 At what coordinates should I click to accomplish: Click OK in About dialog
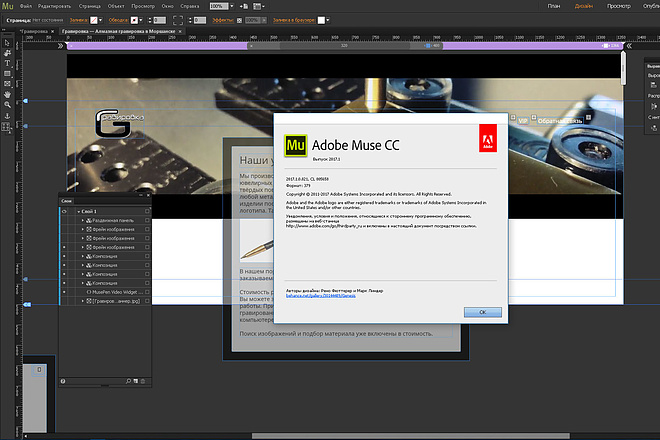483,312
